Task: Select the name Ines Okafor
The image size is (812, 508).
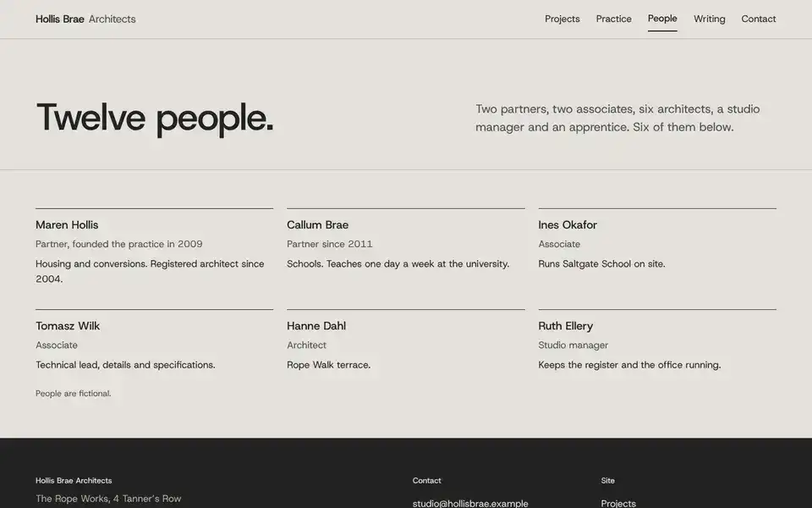Action: (568, 225)
